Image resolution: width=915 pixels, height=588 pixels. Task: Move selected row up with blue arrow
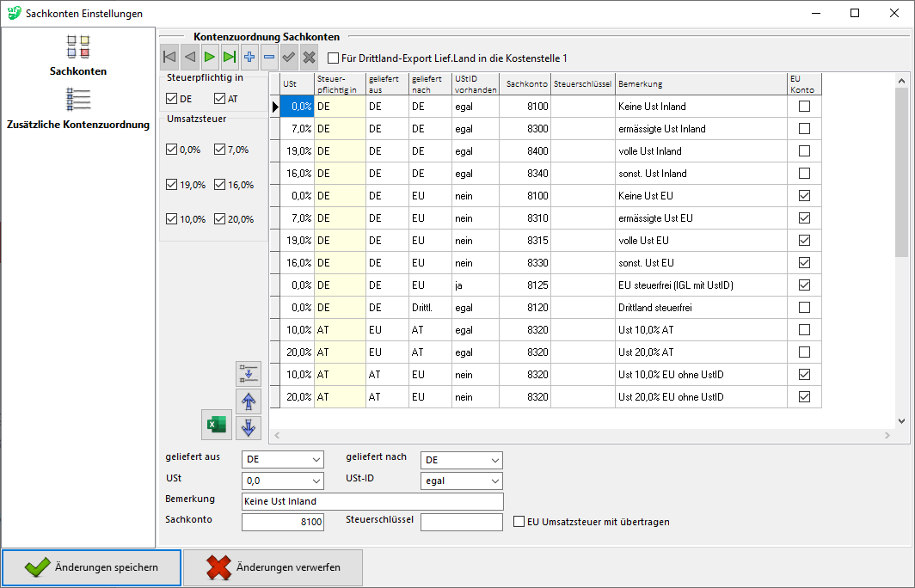coord(249,401)
